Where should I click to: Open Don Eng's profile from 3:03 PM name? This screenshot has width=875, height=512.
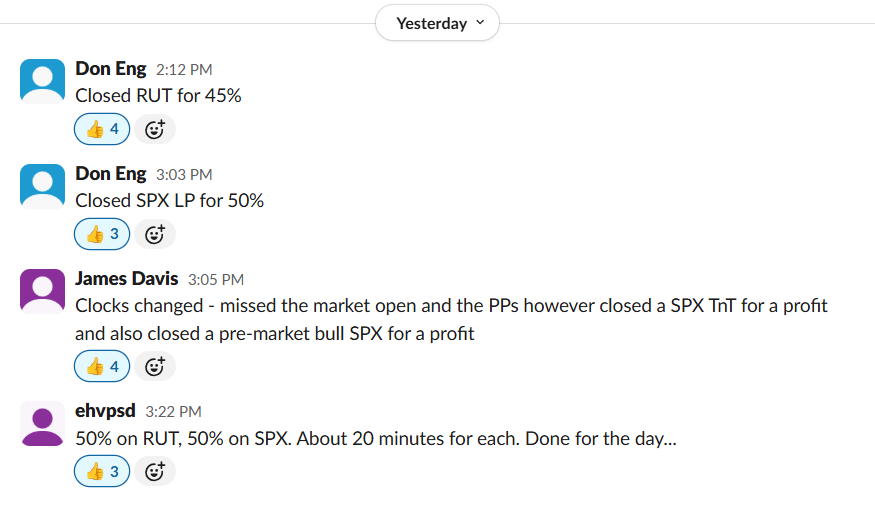(x=111, y=173)
